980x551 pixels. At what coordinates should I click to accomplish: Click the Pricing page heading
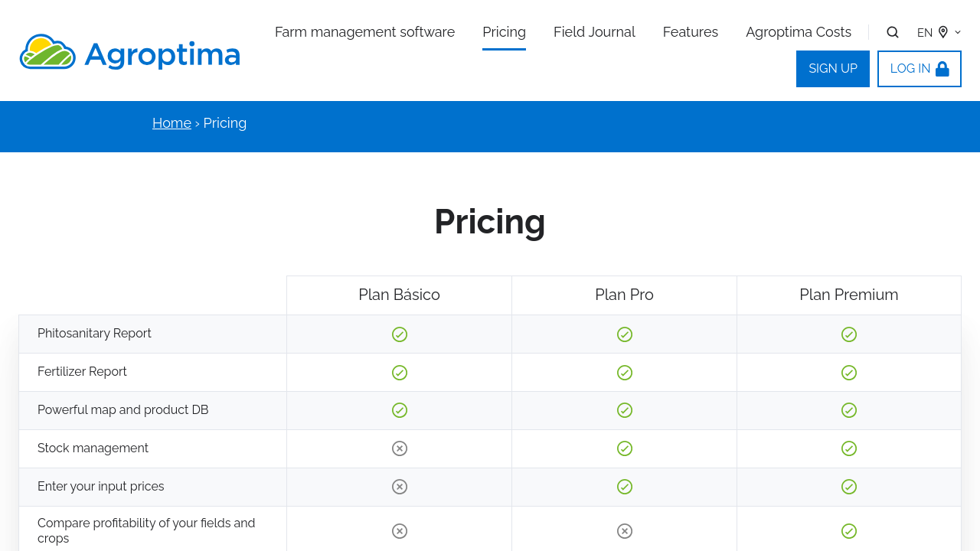[x=490, y=222]
